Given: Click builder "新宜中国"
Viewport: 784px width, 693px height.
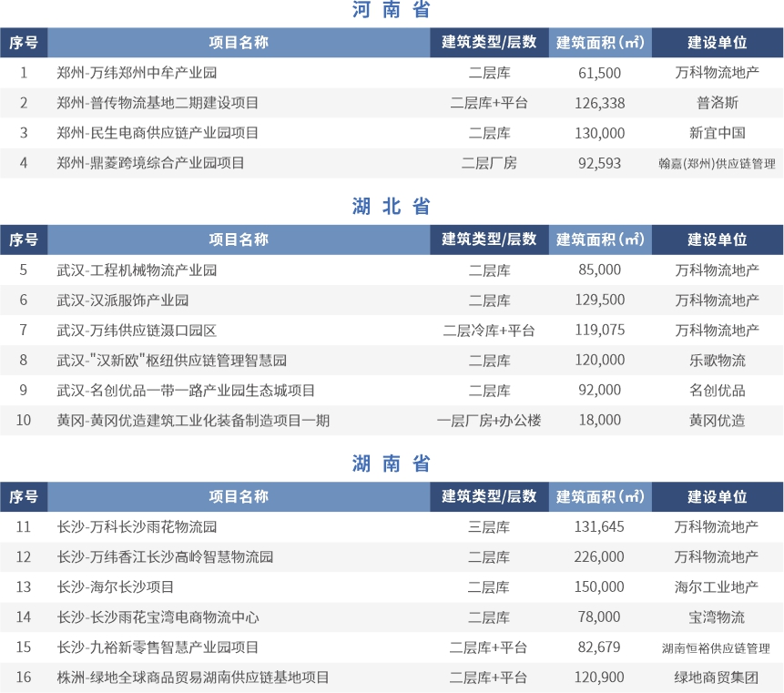Looking at the screenshot, I should tap(717, 133).
